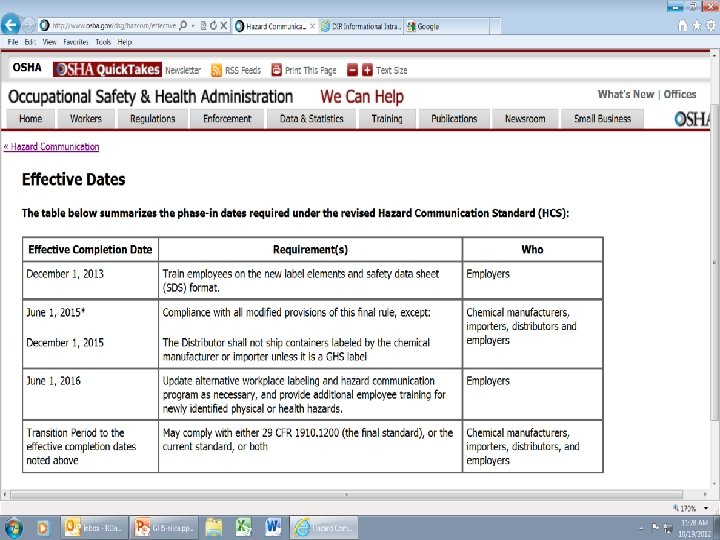Decrease text size with minus icon
Image resolution: width=720 pixels, height=540 pixels.
352,70
